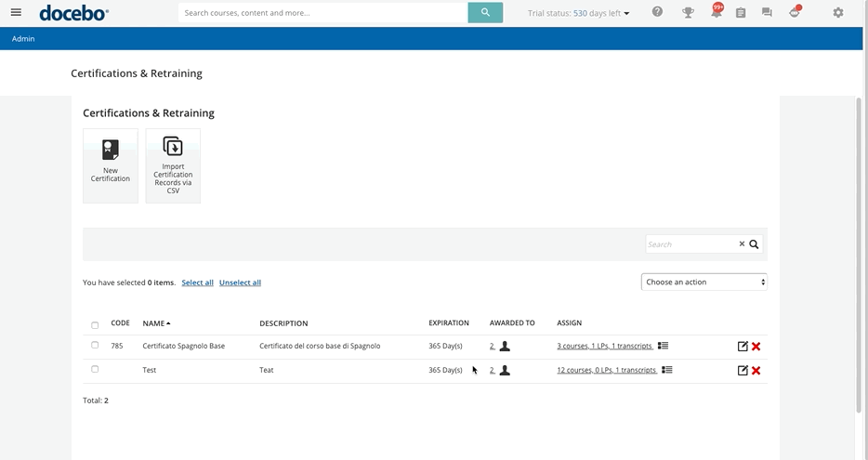
Task: Open the clipboard tasks icon
Action: (x=741, y=12)
